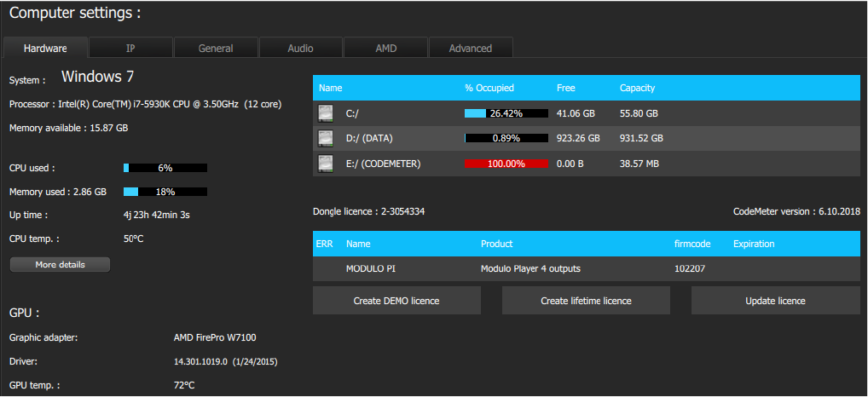Switch to the Hardware tab
Screen dimensions: 868x397
coord(45,48)
